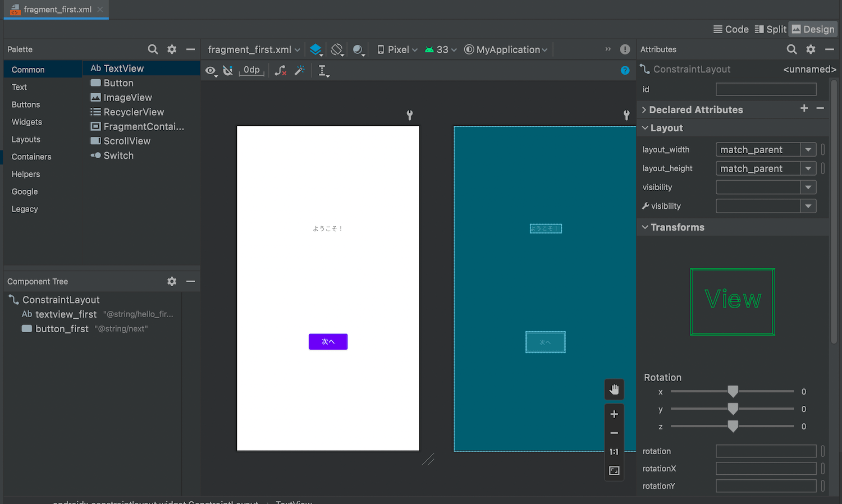The image size is (842, 504).
Task: Open visibility dropdown arrow
Action: pos(808,187)
